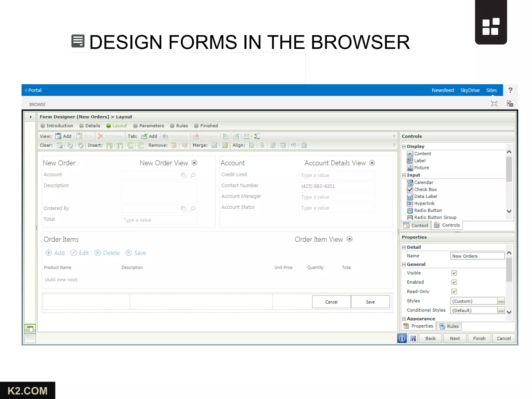Screen dimensions: 532x399
Task: Collapse the Display group in Controls
Action: [404, 147]
